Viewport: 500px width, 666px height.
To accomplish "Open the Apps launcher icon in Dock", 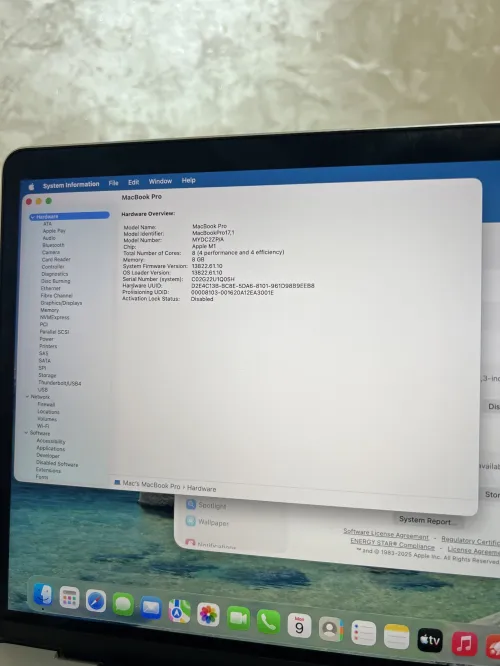I will 69,597.
